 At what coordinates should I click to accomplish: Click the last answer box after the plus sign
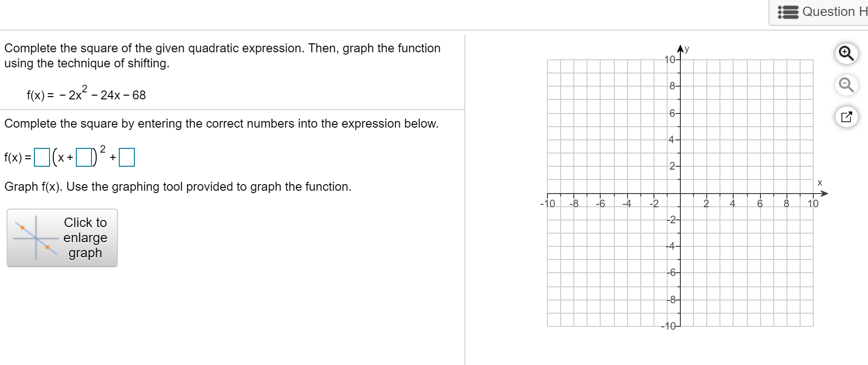click(x=126, y=157)
